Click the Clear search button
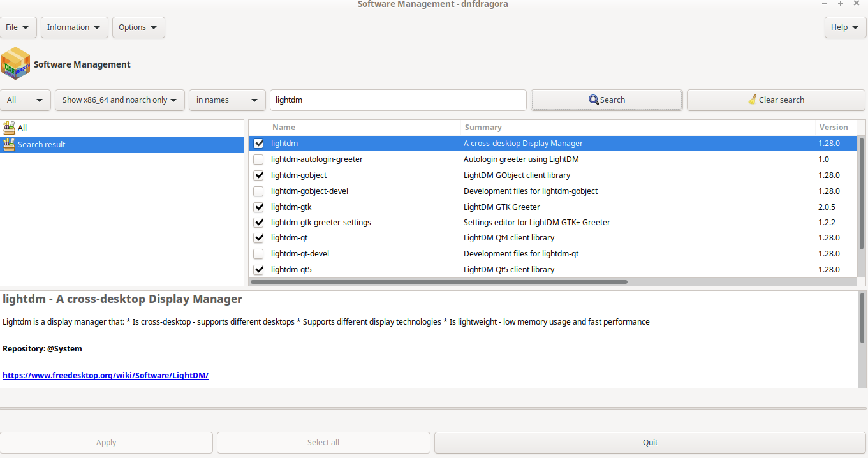The width and height of the screenshot is (868, 458). click(x=776, y=100)
